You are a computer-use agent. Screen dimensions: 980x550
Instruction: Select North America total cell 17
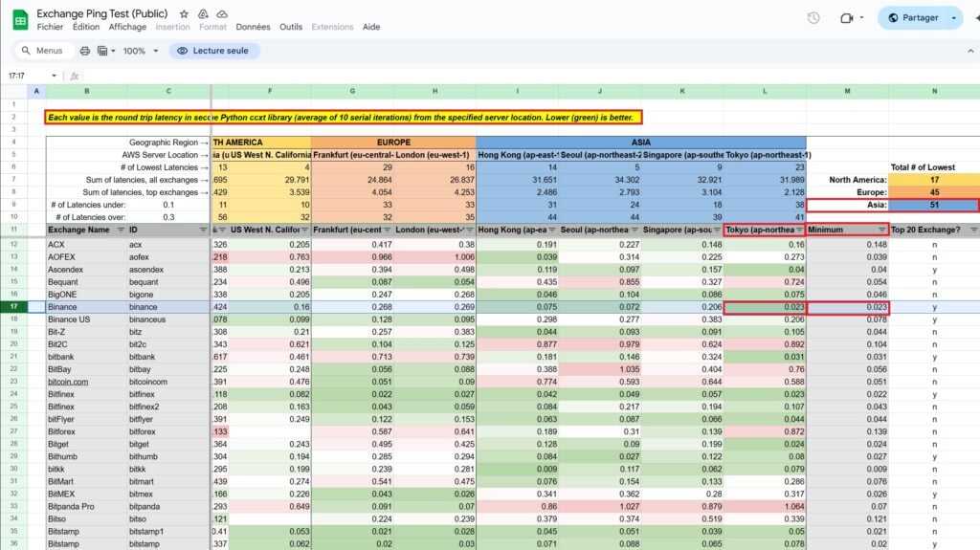934,180
